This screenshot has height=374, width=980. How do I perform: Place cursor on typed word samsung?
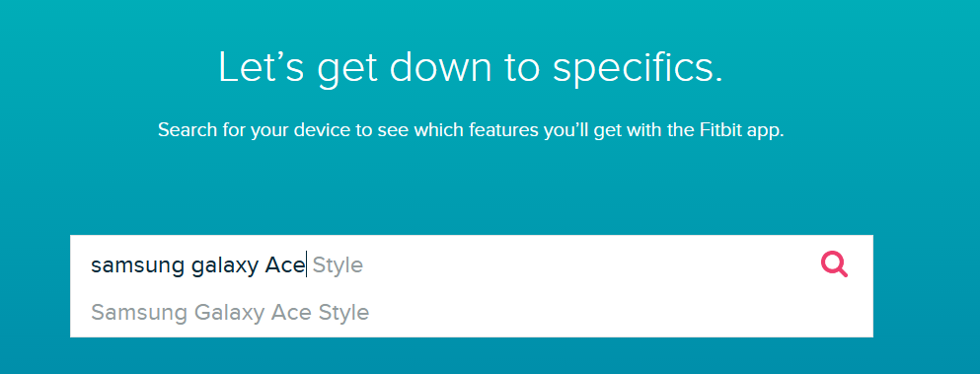click(137, 265)
